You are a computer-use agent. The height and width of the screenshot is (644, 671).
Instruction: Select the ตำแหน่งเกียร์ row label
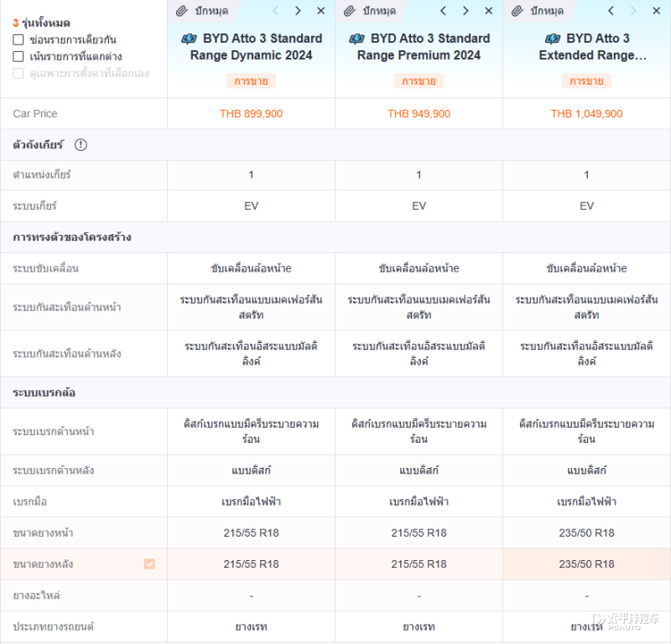41,174
